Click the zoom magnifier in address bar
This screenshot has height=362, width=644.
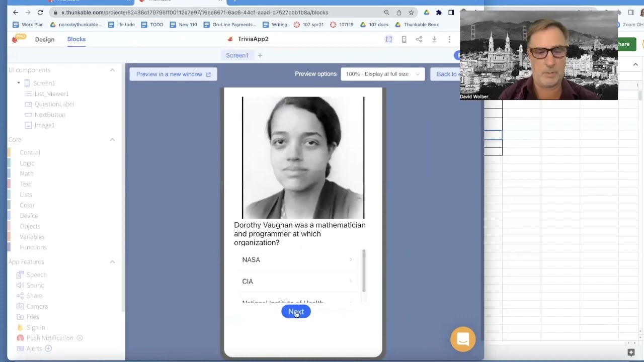click(386, 13)
